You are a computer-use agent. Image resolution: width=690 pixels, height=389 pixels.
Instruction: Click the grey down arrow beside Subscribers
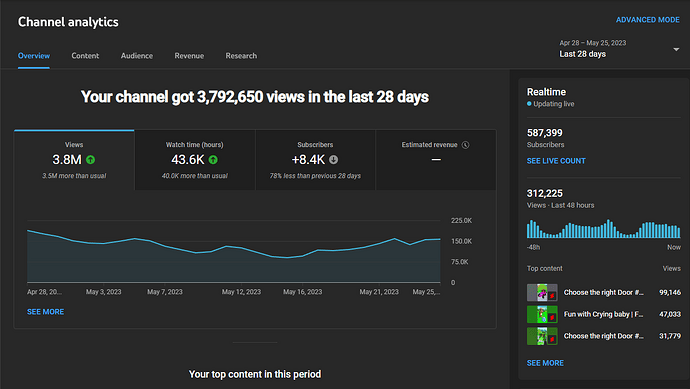334,160
